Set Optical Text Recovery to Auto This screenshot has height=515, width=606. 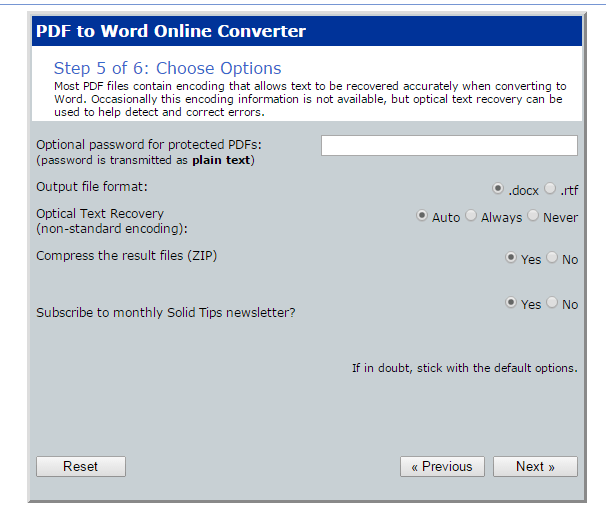tap(422, 216)
